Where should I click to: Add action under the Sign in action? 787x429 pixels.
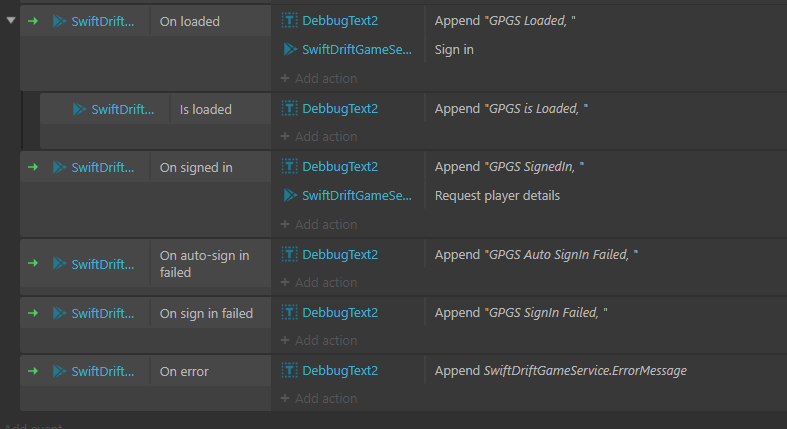[319, 78]
